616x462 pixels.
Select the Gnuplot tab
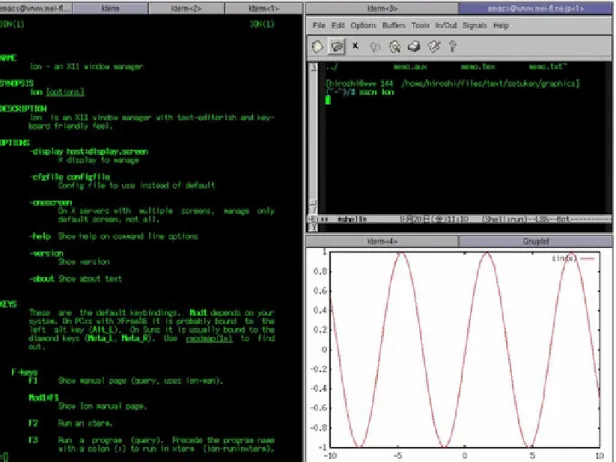pos(535,241)
